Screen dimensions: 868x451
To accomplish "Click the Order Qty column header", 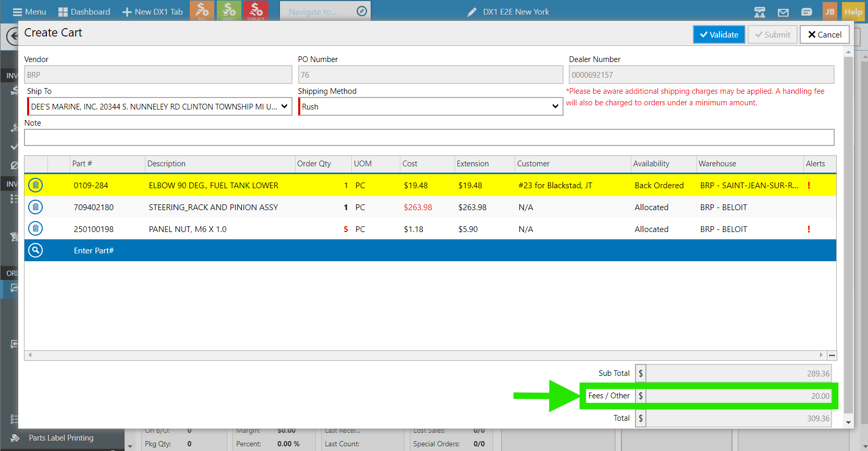I will coord(323,164).
